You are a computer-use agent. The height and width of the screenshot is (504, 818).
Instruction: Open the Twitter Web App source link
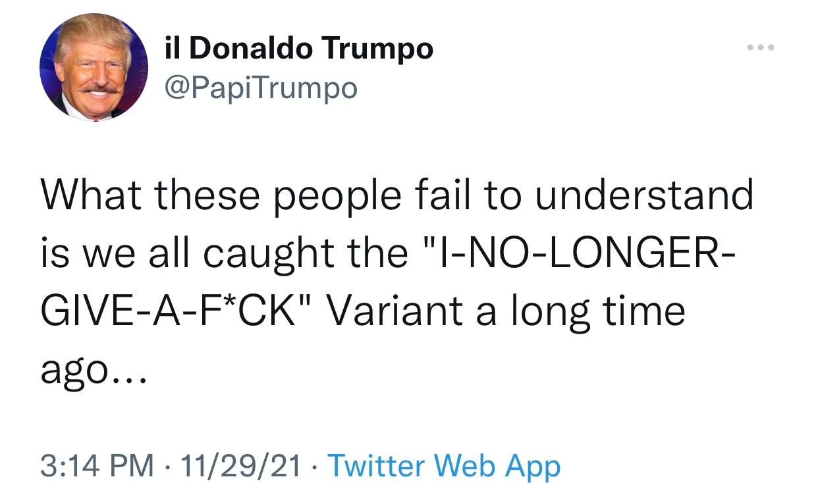pyautogui.click(x=443, y=466)
